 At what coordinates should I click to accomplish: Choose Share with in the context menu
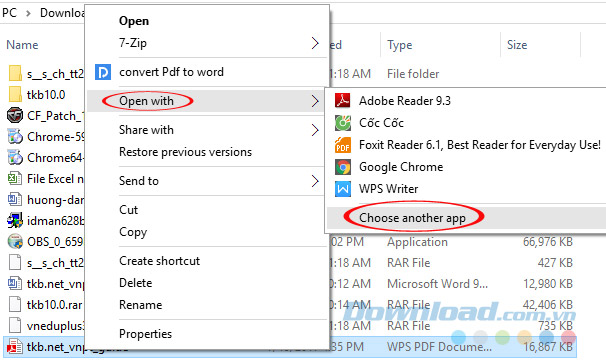click(146, 130)
